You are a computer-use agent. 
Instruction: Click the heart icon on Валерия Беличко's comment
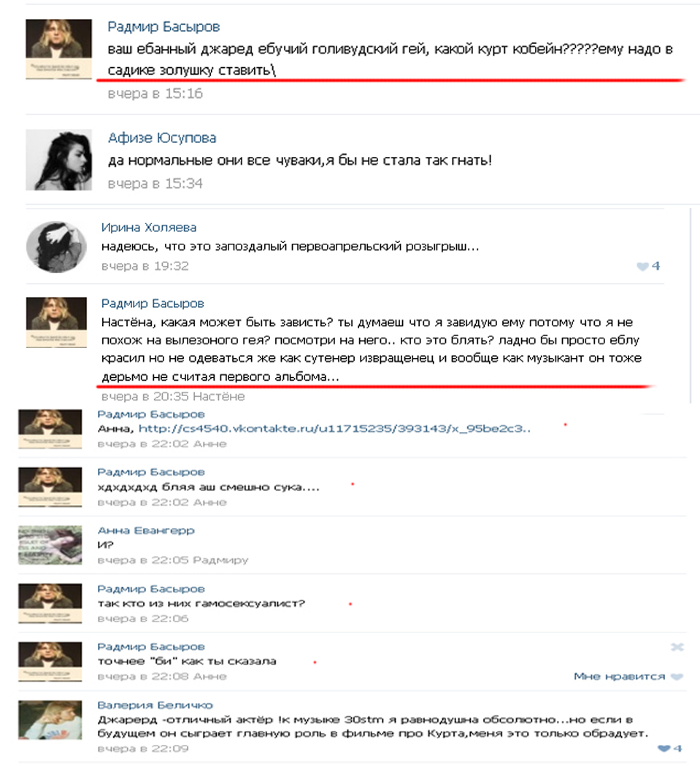tap(664, 748)
